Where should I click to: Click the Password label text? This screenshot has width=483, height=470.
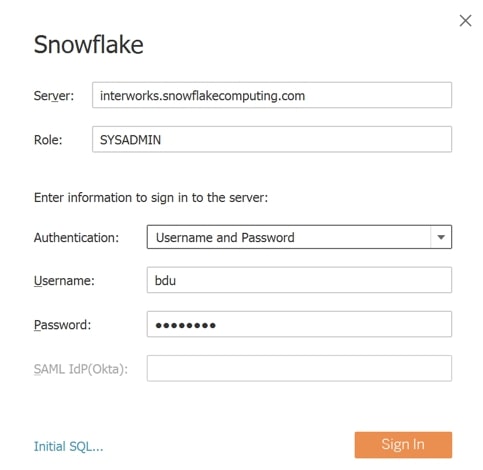click(x=62, y=325)
